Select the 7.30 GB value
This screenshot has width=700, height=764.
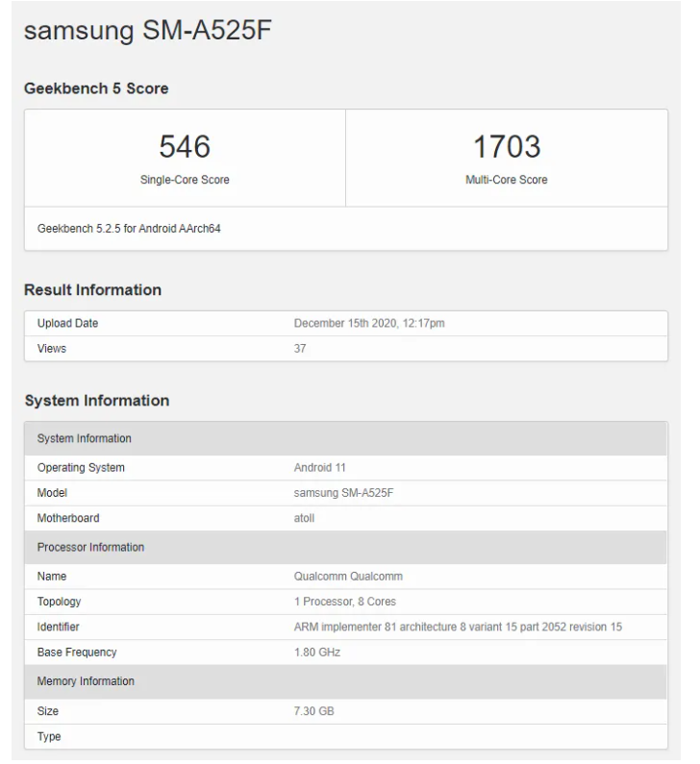click(313, 711)
